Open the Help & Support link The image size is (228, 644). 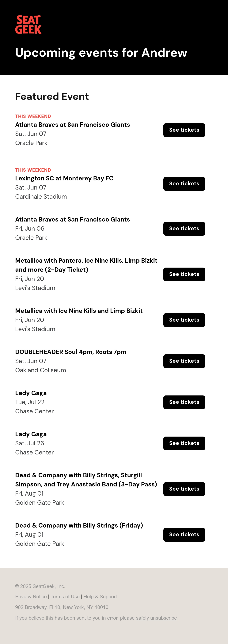point(100,596)
